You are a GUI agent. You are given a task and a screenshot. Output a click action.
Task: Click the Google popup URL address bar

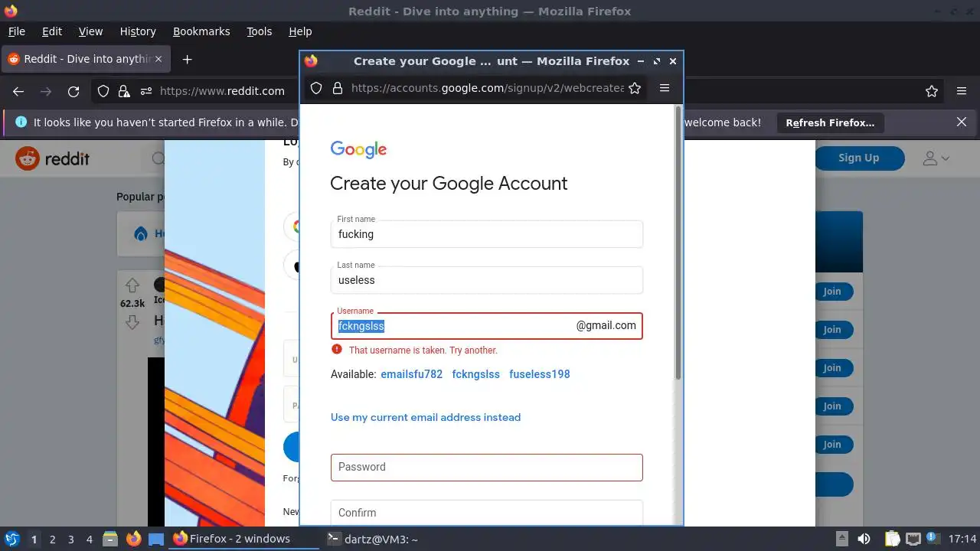point(487,88)
